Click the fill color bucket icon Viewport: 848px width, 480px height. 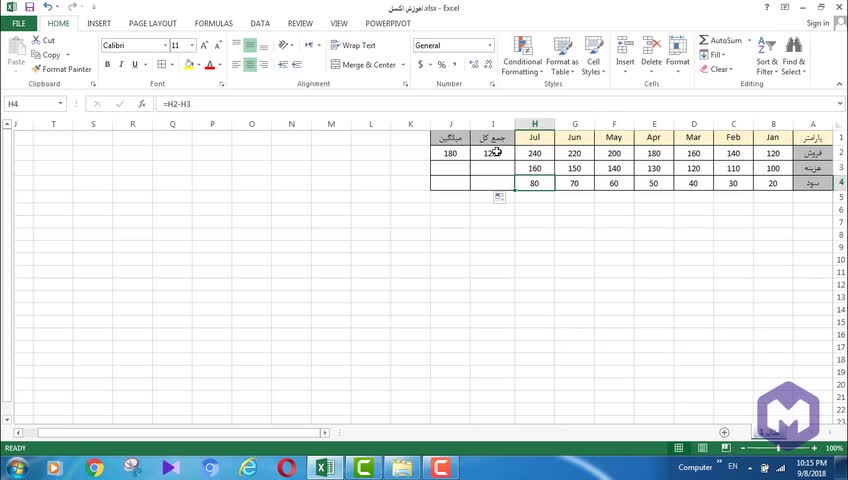coord(189,64)
